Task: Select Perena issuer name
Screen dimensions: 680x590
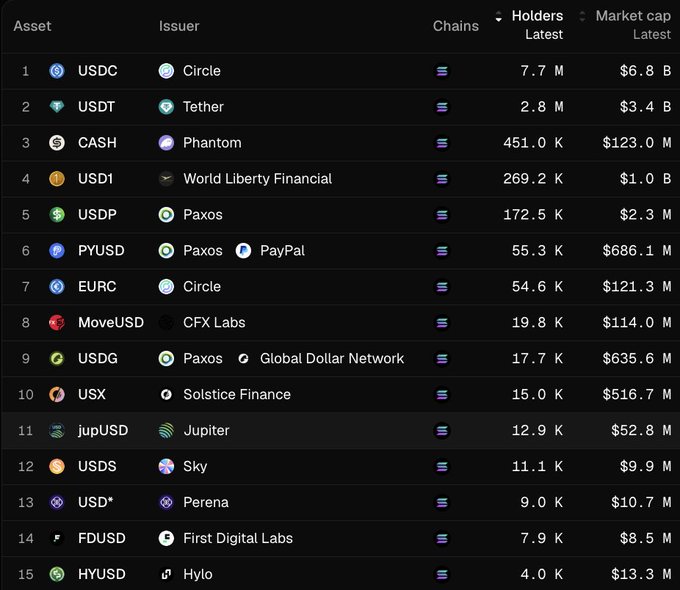Action: 206,503
